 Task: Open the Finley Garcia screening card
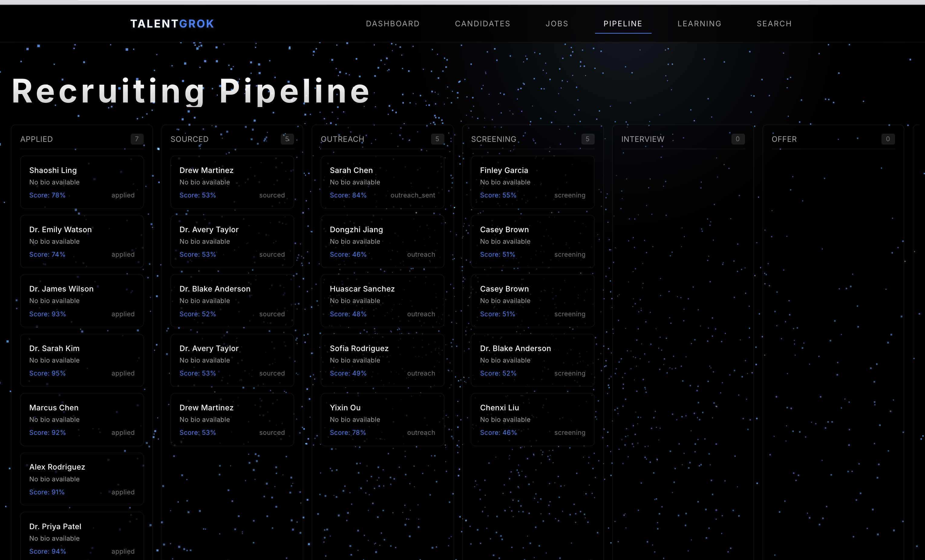pos(532,182)
